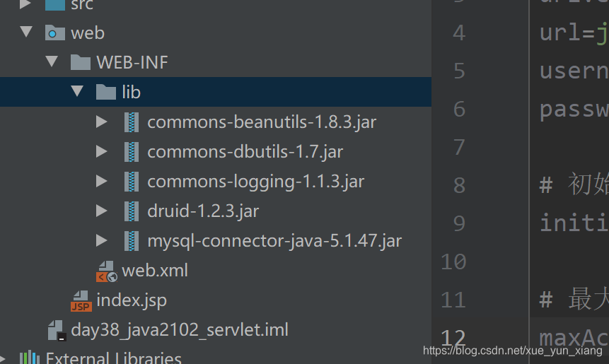The height and width of the screenshot is (364, 609).
Task: Click the comment on editor line 8
Action: 574,184
